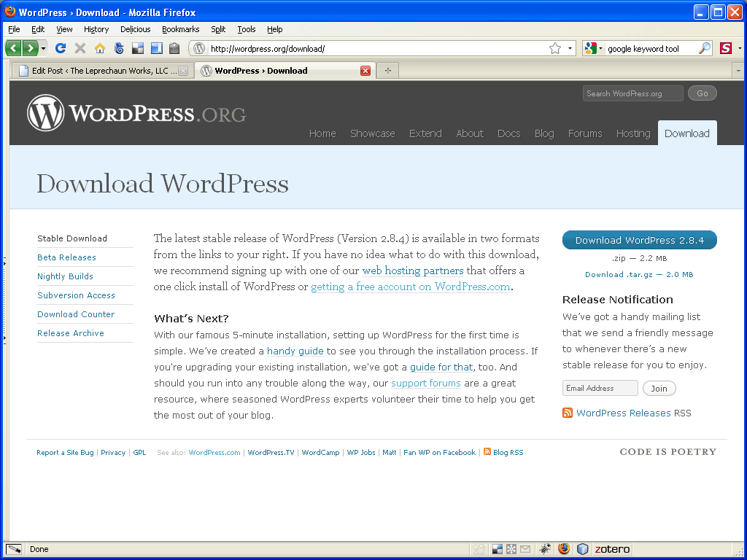Open the Hosting nav item
The height and width of the screenshot is (560, 747).
[x=633, y=134]
